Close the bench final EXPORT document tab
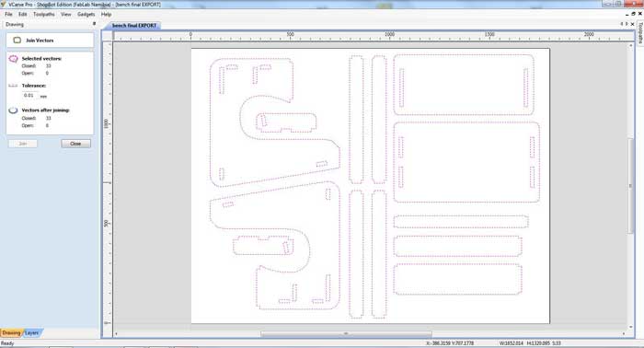Viewport: 644px width, 348px height. point(633,24)
